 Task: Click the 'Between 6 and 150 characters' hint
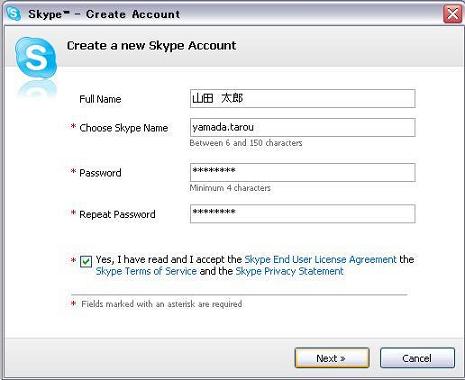[246, 143]
